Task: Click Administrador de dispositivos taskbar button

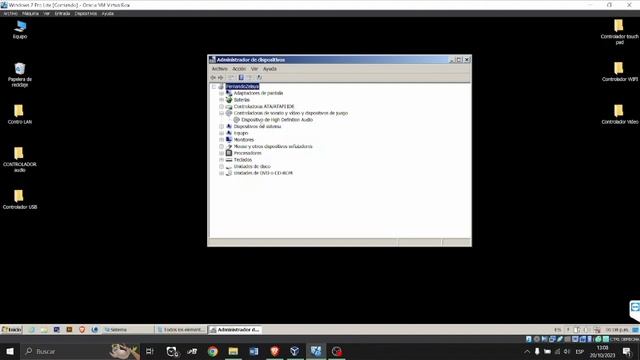Action: point(235,329)
